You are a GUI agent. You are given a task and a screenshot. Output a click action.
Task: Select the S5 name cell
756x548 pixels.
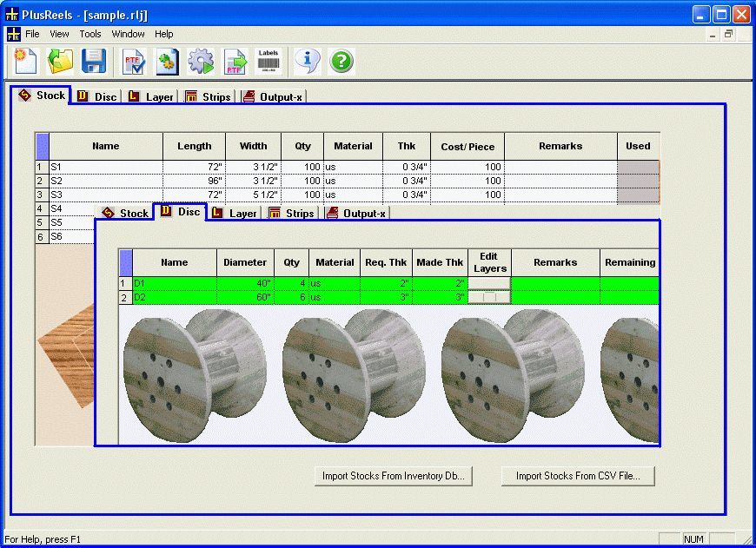click(x=72, y=222)
